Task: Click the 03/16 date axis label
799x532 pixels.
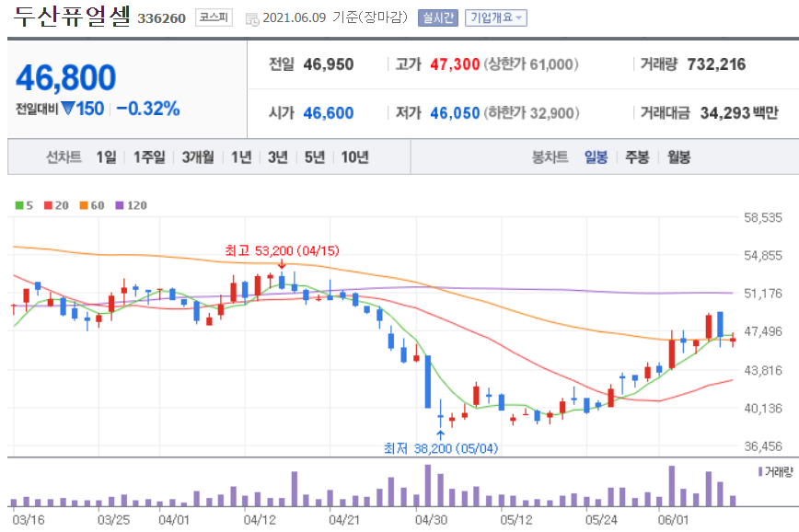Action: coord(28,520)
